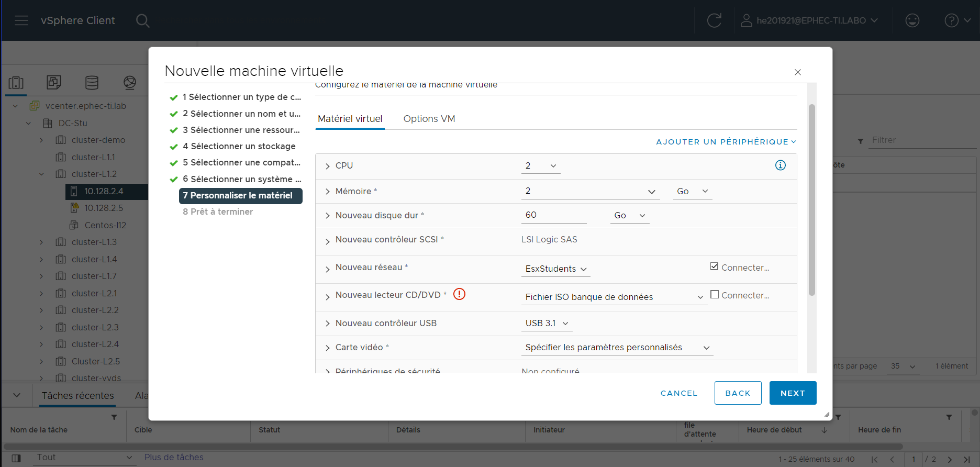Click the Filtrer input field
This screenshot has width=980, height=467.
click(921, 140)
